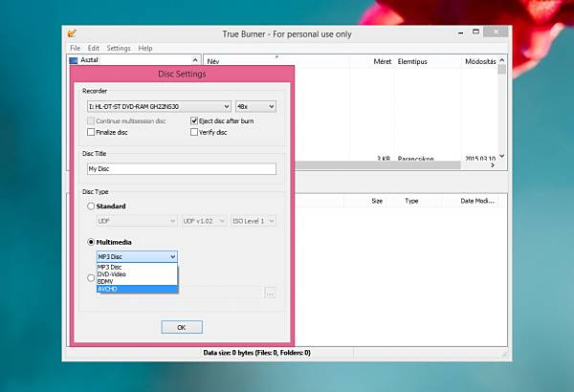The width and height of the screenshot is (574, 392).
Task: Open the File menu
Action: tap(75, 49)
